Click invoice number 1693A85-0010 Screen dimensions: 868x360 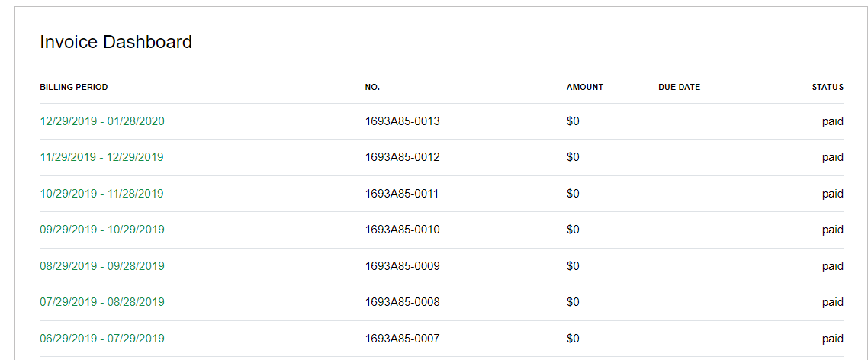click(x=402, y=230)
